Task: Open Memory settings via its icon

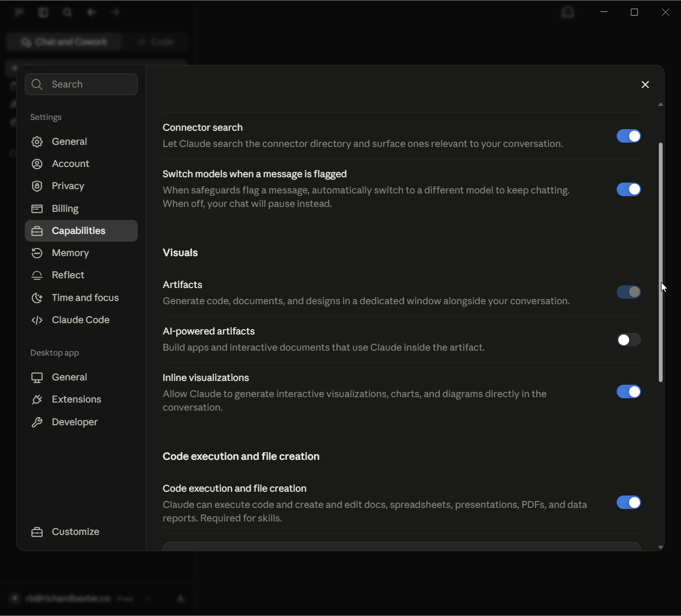Action: pos(37,253)
